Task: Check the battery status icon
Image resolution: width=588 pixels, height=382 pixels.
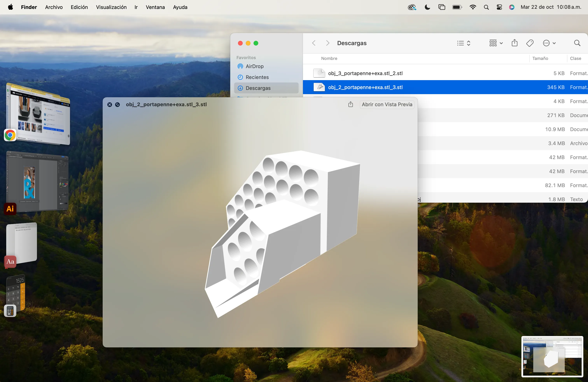Action: 457,7
